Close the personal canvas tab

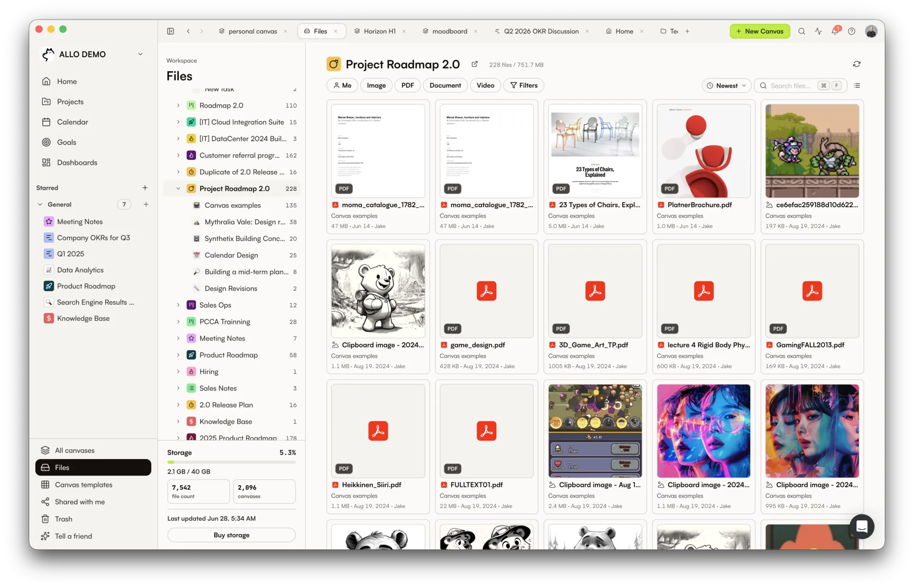(x=286, y=31)
